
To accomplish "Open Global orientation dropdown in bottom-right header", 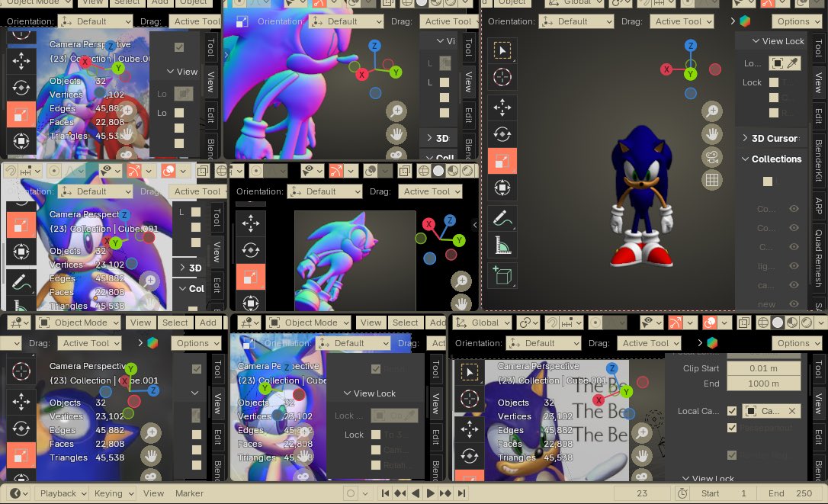I will click(483, 323).
